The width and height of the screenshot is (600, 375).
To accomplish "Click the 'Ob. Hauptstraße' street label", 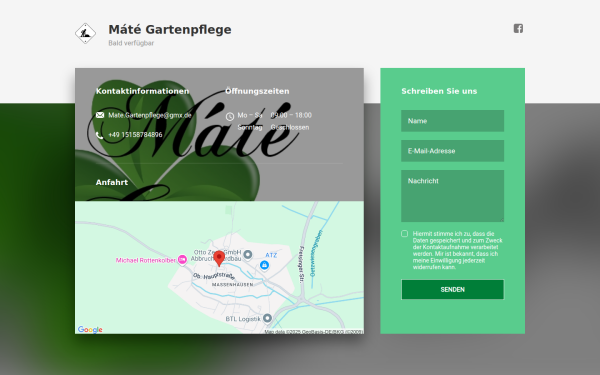I will pyautogui.click(x=214, y=276).
